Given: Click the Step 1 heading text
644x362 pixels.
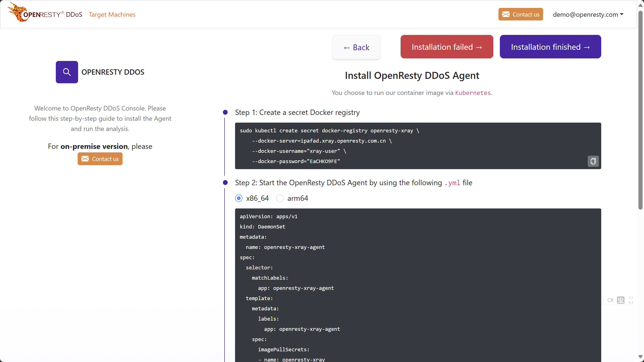Looking at the screenshot, I should pos(297,112).
